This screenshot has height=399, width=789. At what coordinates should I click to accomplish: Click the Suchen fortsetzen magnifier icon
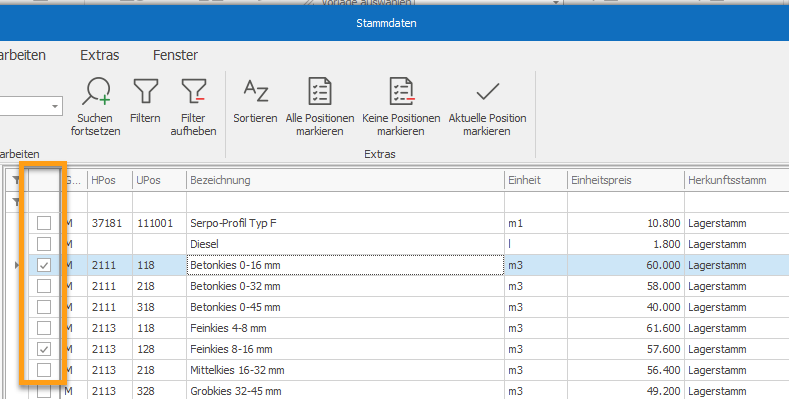coord(96,91)
